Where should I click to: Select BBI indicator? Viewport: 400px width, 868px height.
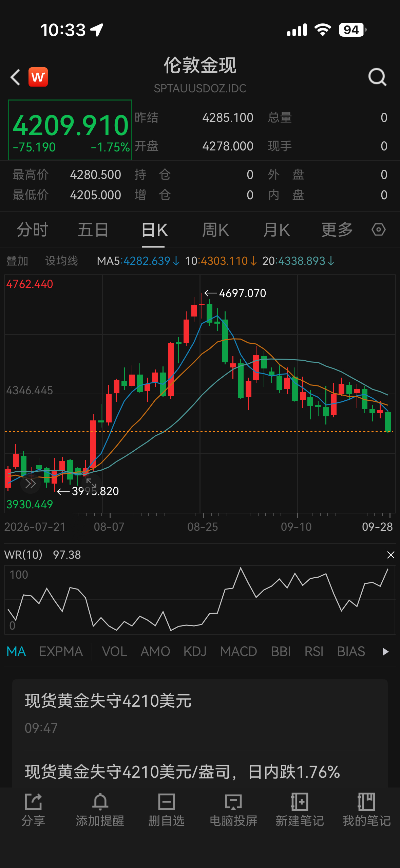(x=281, y=651)
